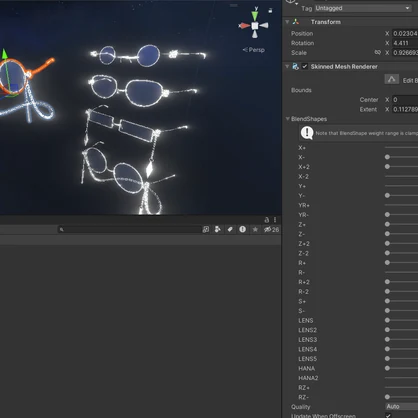Image resolution: width=418 pixels, height=418 pixels.
Task: Collapse the Skinned Mesh Renderer foldout
Action: [287, 67]
